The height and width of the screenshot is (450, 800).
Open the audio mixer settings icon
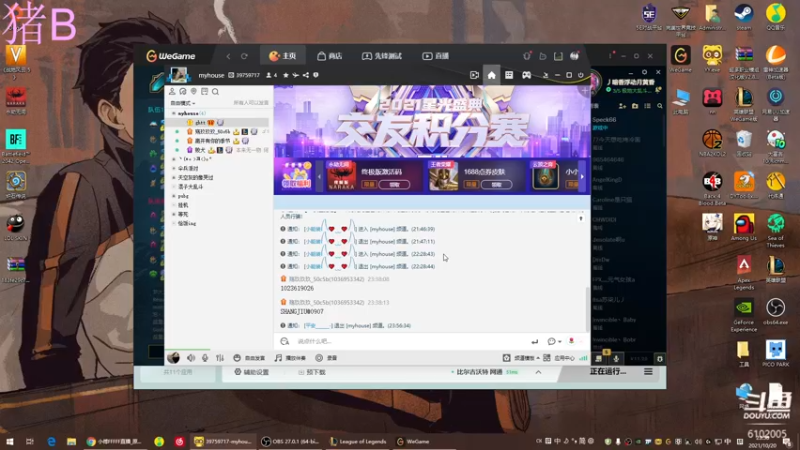220,358
